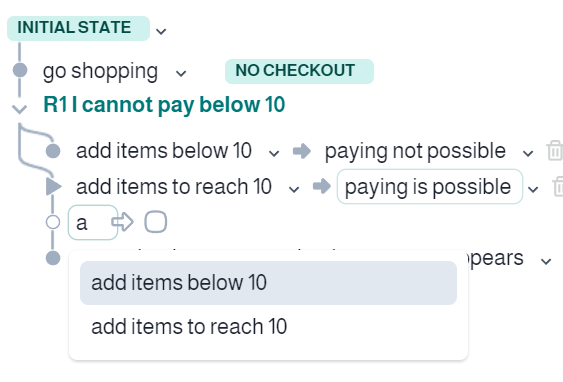Open dropdown chevron next to 'go shopping'
The image size is (563, 382).
point(181,74)
